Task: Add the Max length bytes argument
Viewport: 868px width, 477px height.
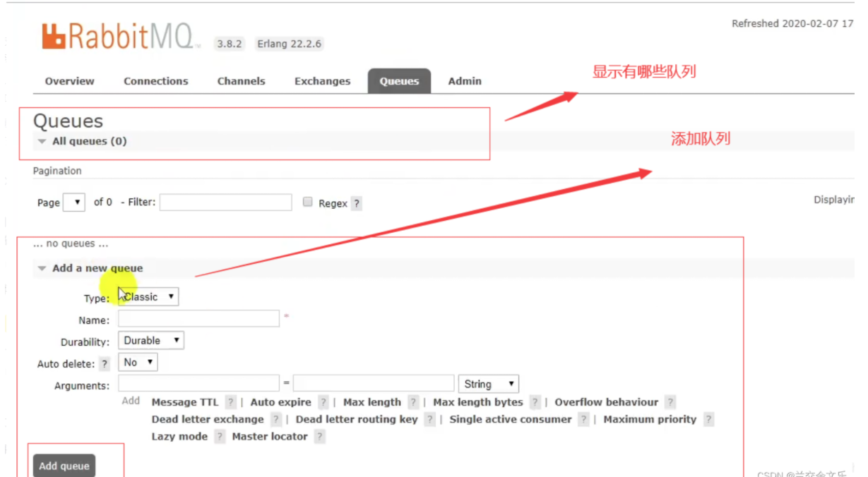Action: coord(478,402)
